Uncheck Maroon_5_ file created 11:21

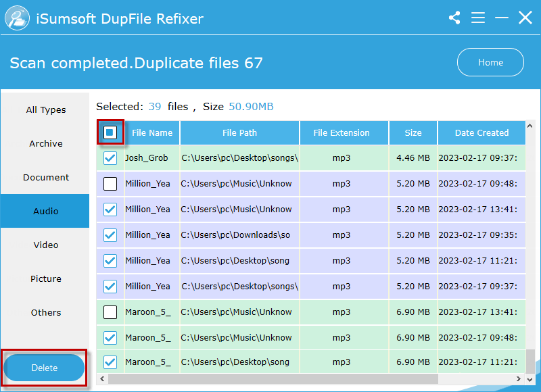click(x=110, y=362)
